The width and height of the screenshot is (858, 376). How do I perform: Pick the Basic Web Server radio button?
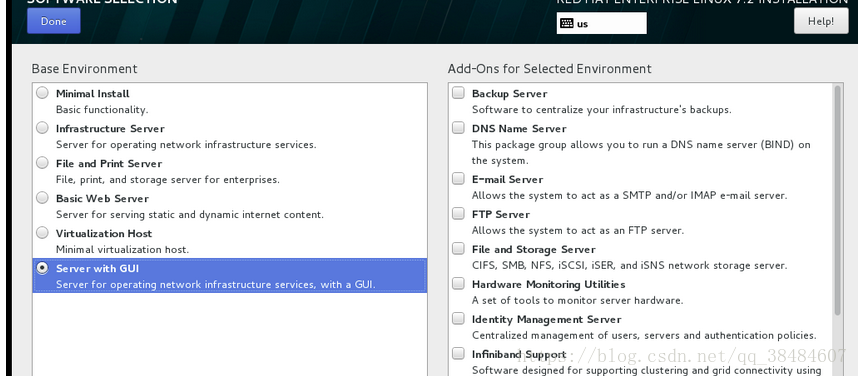point(42,198)
